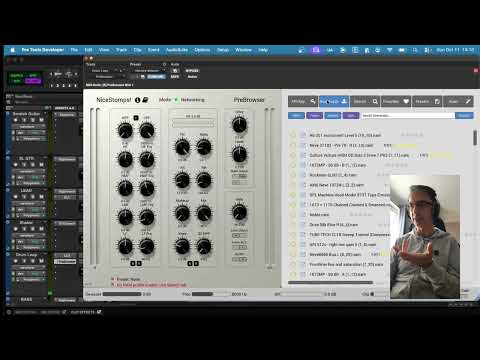Click the magic wand icon on the Scan tab

coord(468,101)
